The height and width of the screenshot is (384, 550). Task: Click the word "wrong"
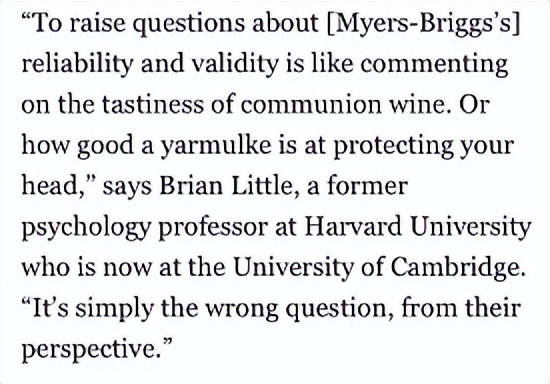pos(241,310)
